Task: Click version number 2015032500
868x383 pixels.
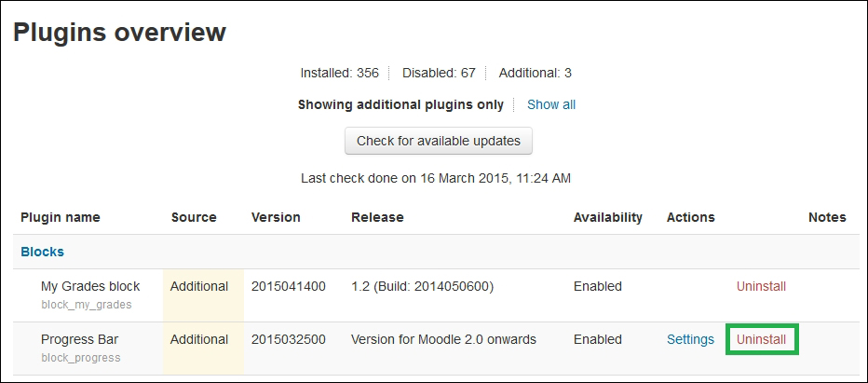Action: tap(289, 339)
